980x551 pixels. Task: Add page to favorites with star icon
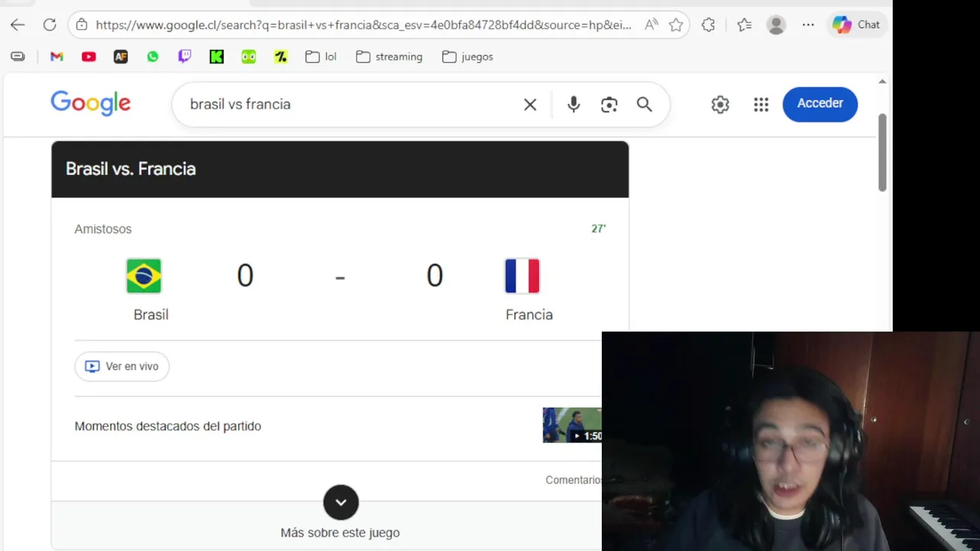[676, 24]
